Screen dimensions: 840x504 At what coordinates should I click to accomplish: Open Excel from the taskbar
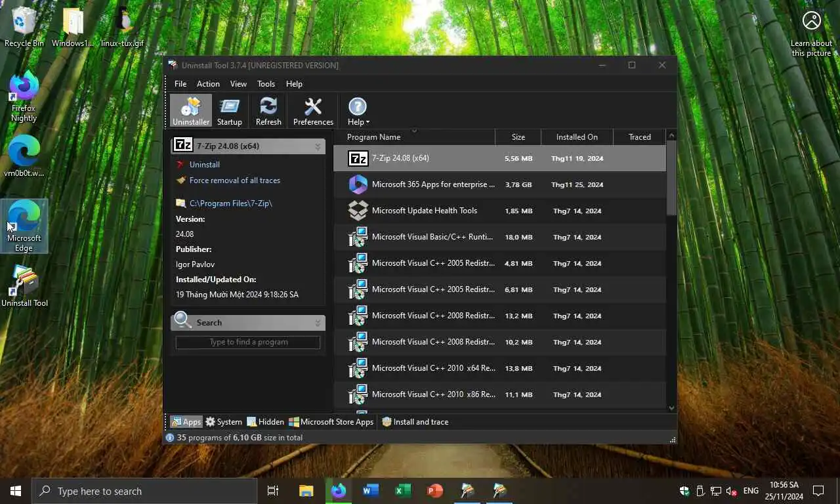403,491
